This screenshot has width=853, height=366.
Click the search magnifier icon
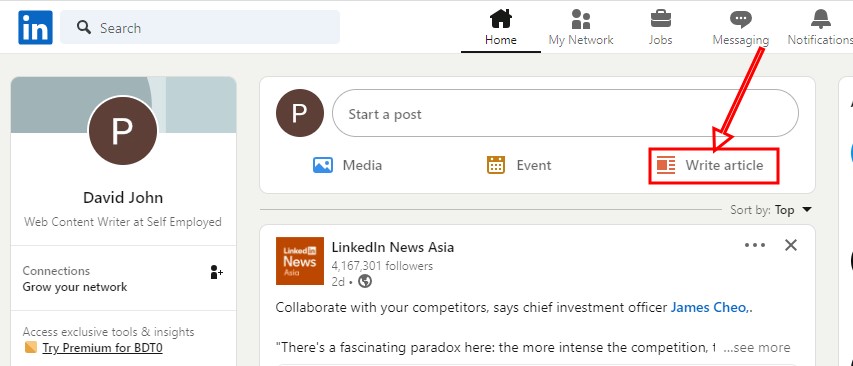tap(84, 27)
